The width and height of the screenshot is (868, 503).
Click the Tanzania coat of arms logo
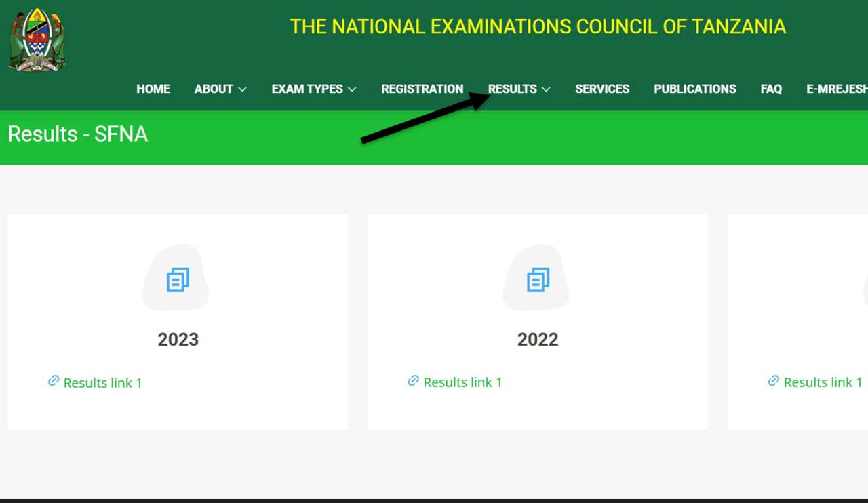(37, 39)
